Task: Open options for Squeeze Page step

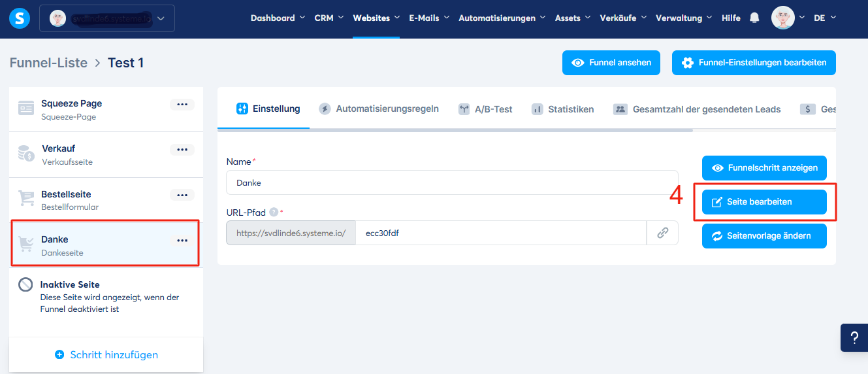Action: pyautogui.click(x=182, y=105)
